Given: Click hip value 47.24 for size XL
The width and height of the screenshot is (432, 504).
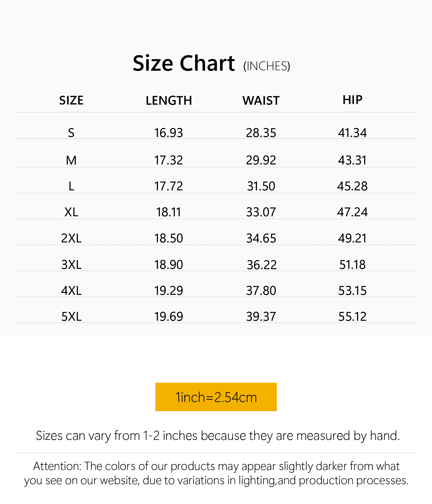Looking at the screenshot, I should (352, 212).
